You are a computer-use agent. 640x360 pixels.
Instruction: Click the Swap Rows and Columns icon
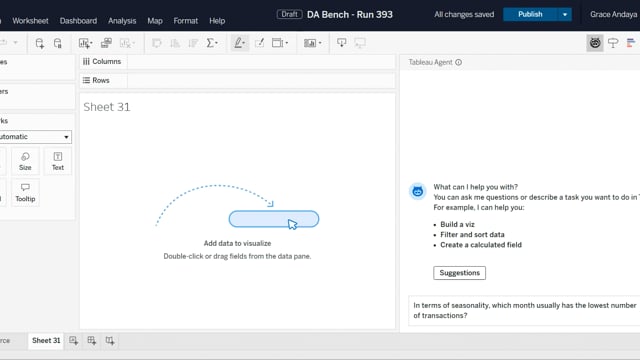[156, 43]
